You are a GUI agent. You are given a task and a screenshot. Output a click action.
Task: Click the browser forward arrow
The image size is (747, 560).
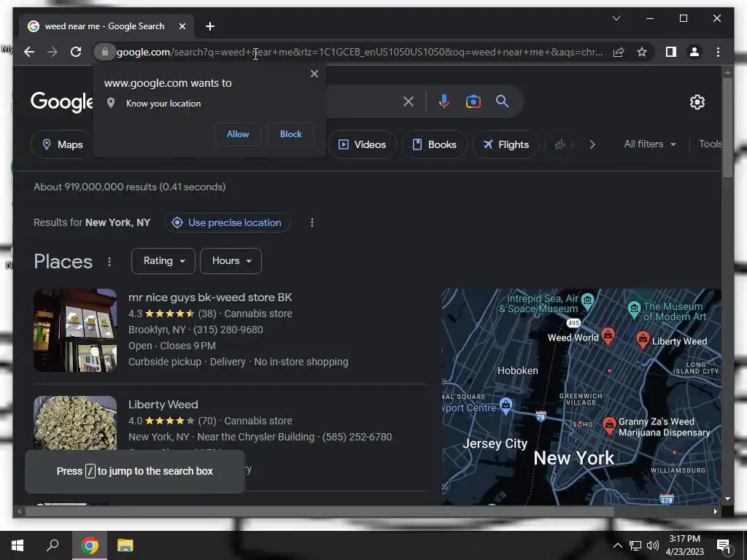53,52
